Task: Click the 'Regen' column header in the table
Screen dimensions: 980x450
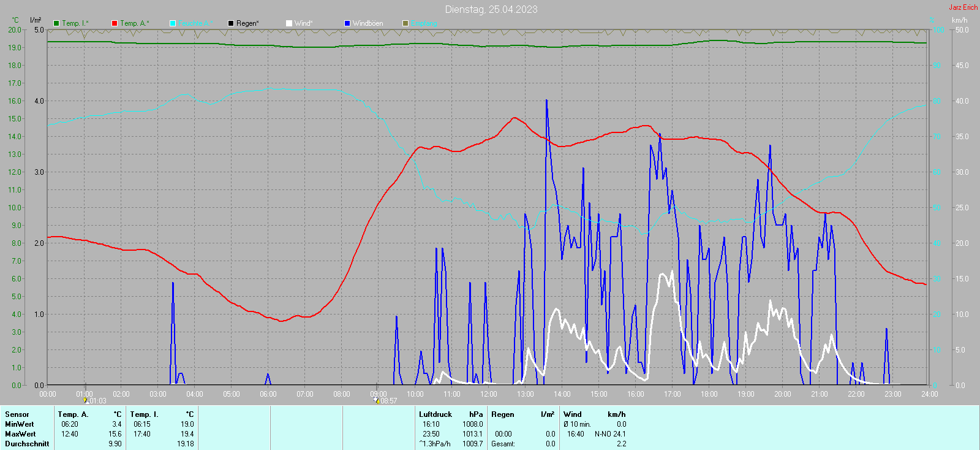Action: coord(503,414)
